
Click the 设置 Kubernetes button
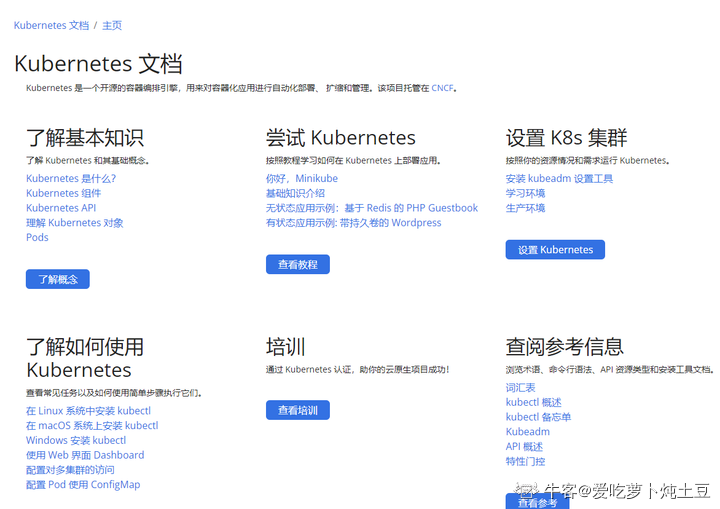tap(555, 249)
